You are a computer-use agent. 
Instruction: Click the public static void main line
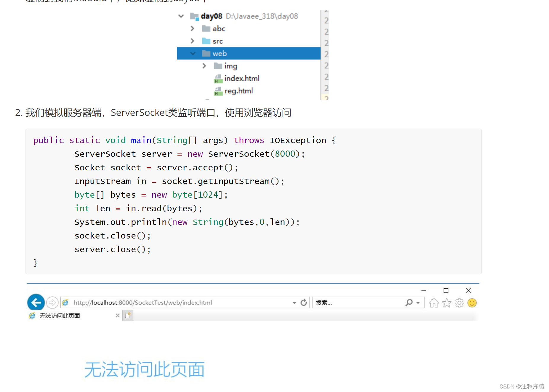(185, 140)
